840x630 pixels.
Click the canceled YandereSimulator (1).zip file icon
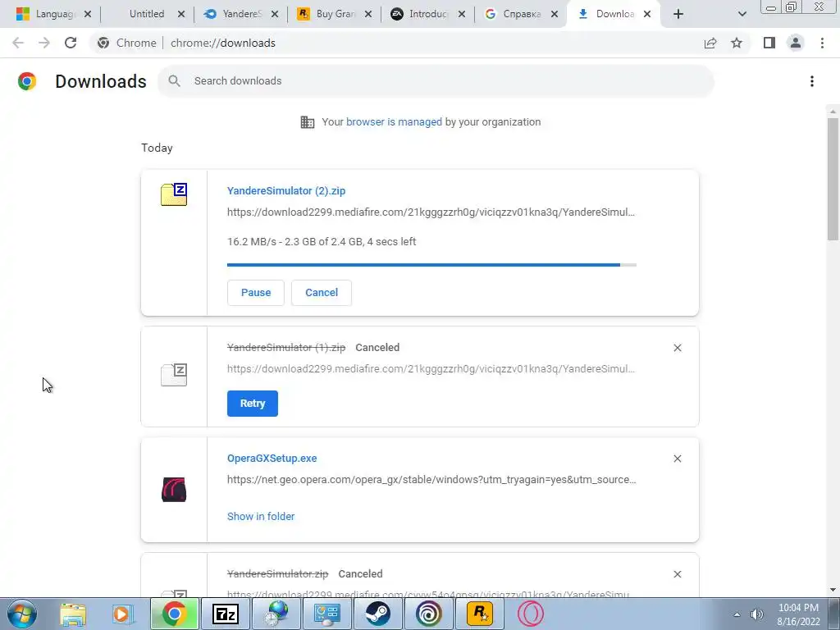pyautogui.click(x=174, y=374)
